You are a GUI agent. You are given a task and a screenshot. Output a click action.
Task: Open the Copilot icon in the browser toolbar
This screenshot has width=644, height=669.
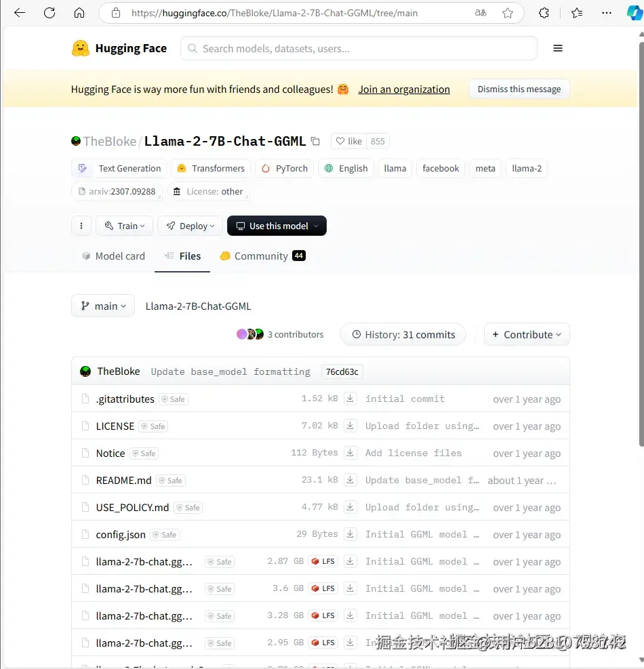point(635,13)
